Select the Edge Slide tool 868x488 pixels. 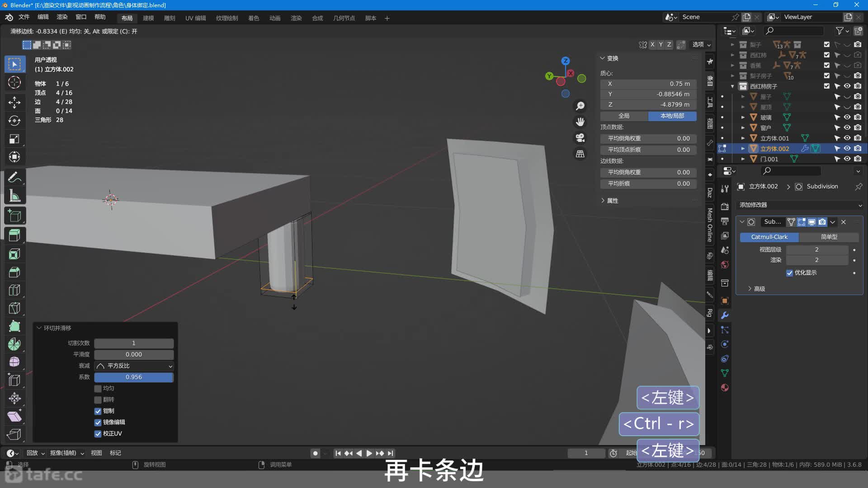point(14,380)
